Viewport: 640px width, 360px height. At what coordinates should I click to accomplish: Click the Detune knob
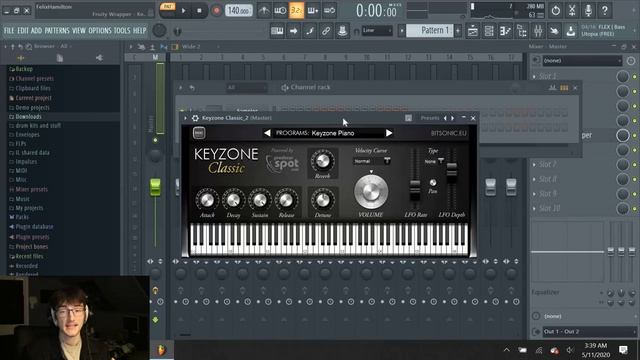(x=322, y=200)
